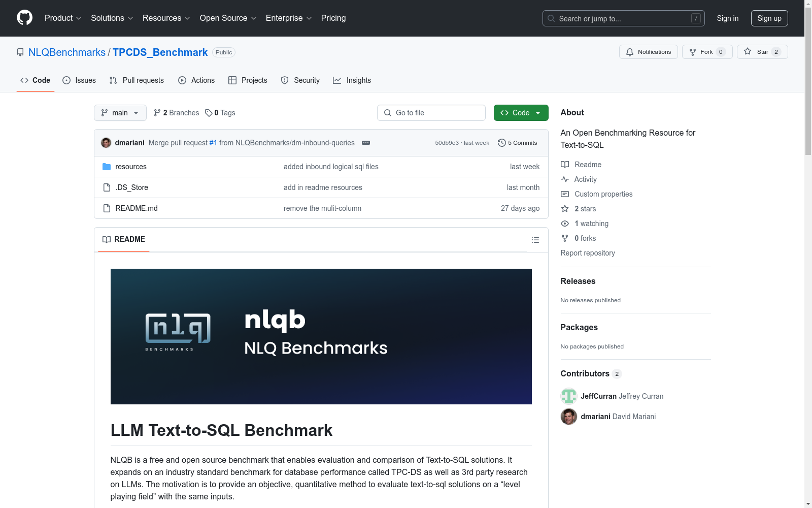The height and width of the screenshot is (508, 812).
Task: Open the Enterprise dropdown menu
Action: 288,18
